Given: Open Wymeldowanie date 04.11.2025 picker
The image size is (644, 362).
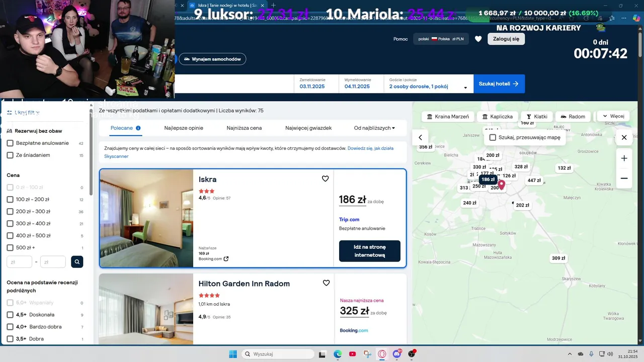Looking at the screenshot, I should point(361,83).
